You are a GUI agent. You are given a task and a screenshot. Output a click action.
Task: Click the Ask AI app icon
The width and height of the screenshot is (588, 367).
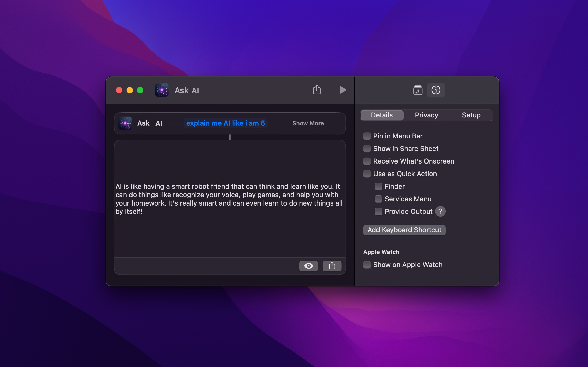[162, 90]
